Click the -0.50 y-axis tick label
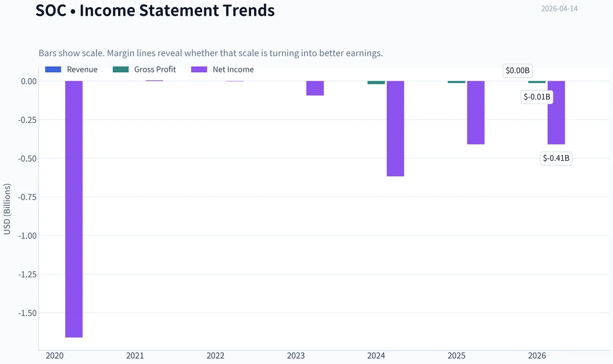 click(27, 158)
